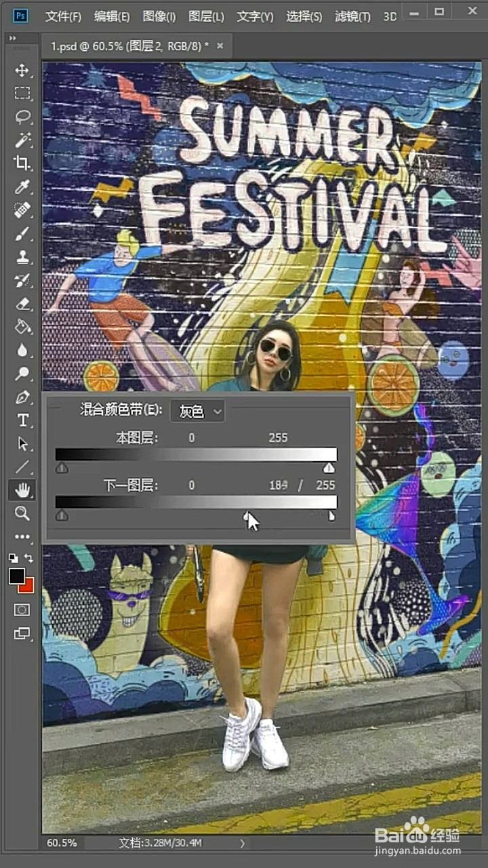Select the Lasso tool
This screenshot has height=868, width=488.
tap(22, 117)
